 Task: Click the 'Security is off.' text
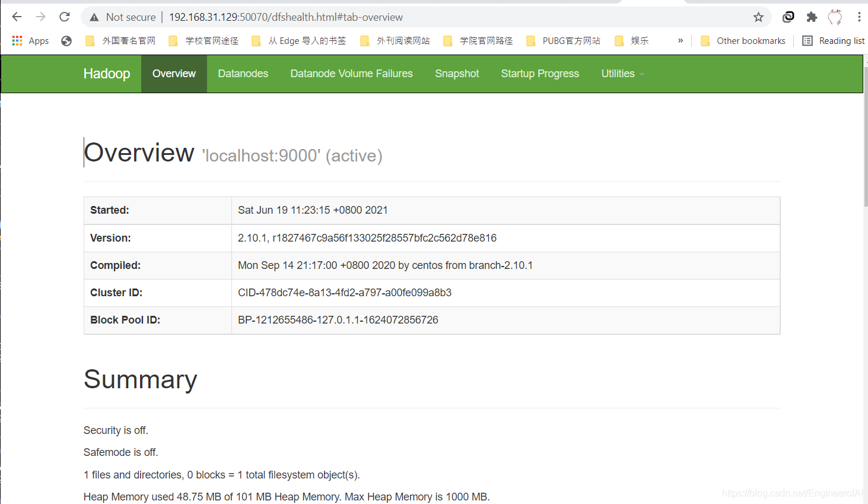pos(116,430)
